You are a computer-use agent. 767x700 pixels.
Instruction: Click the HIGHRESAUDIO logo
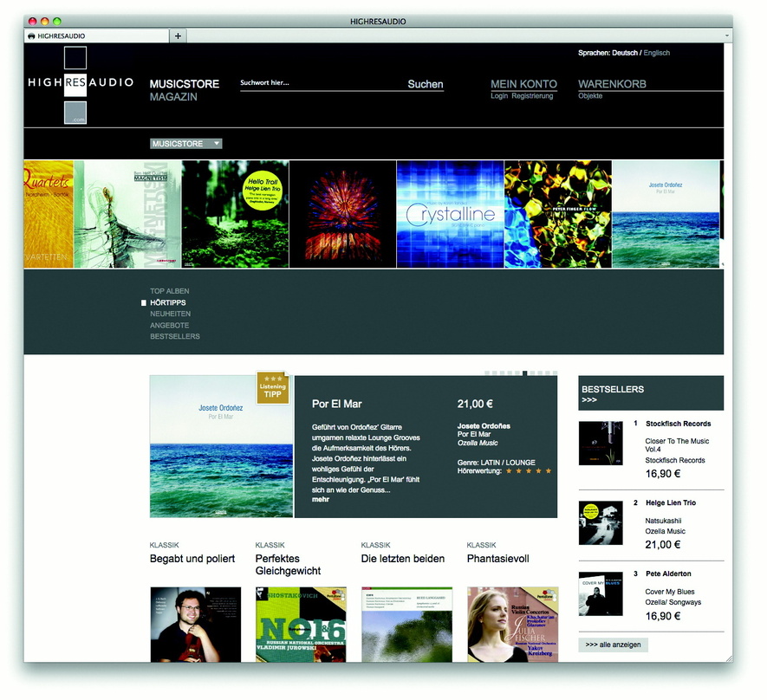point(81,84)
